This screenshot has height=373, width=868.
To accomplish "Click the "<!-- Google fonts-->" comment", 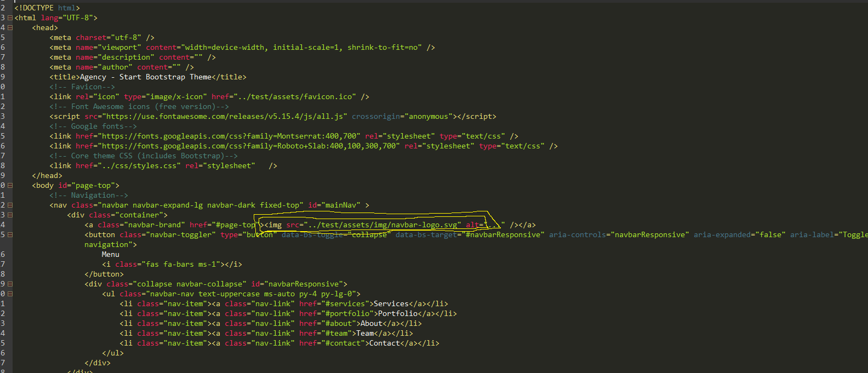I will [x=93, y=127].
